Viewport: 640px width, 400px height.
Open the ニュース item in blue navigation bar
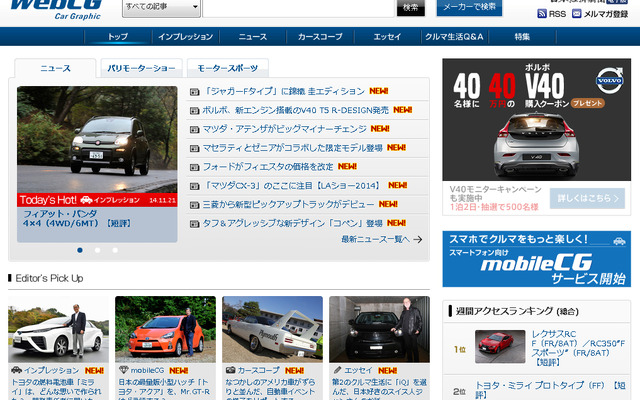[x=253, y=37]
